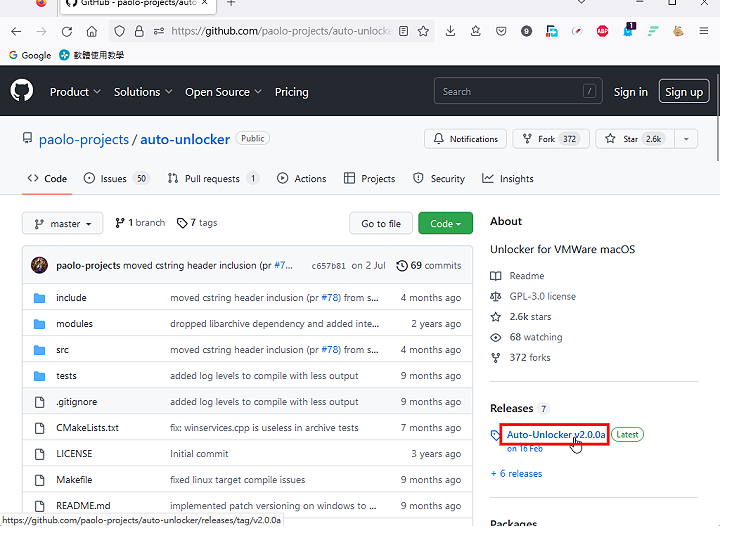Switch to the Insights tab
The width and height of the screenshot is (729, 542).
coord(508,179)
